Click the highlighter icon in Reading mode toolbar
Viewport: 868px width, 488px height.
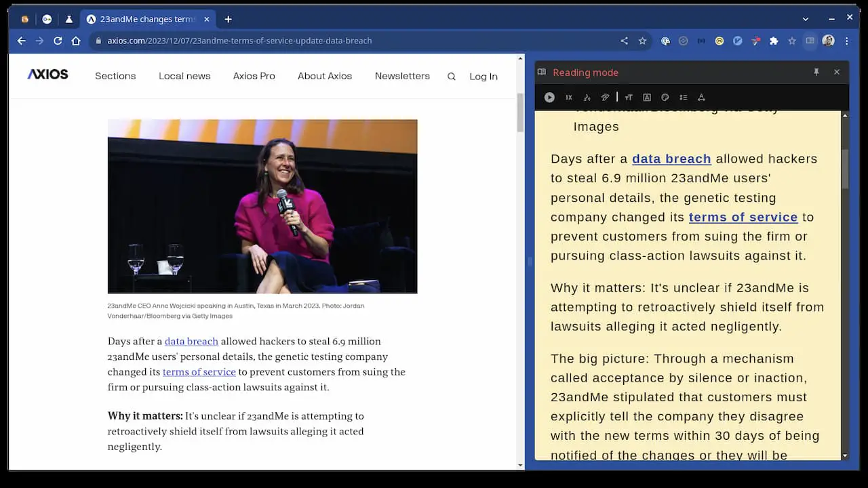coord(605,97)
